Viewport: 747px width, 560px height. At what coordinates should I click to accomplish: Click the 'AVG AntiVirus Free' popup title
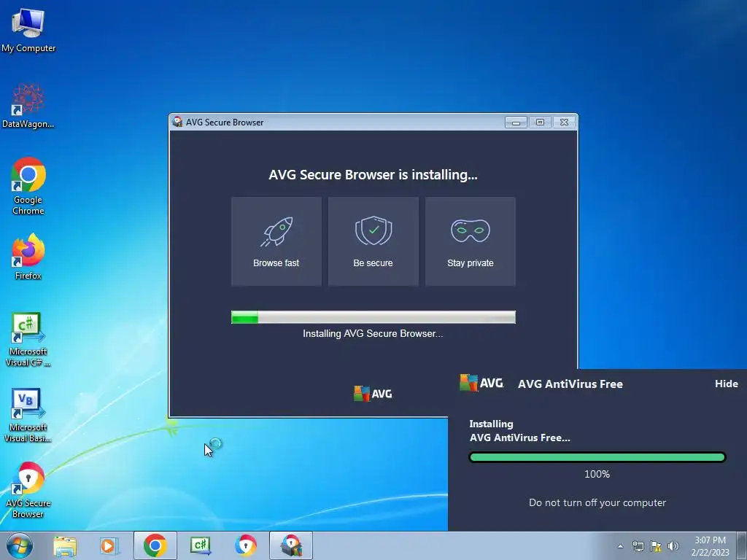(570, 384)
